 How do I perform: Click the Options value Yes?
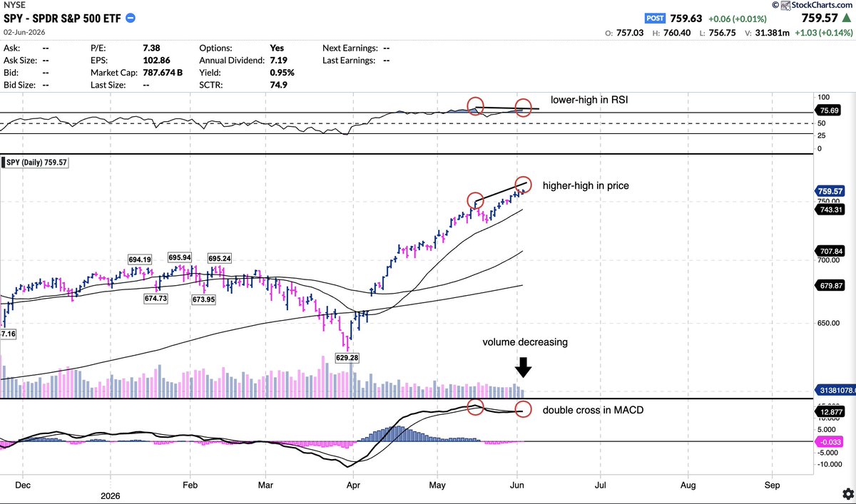pos(277,48)
